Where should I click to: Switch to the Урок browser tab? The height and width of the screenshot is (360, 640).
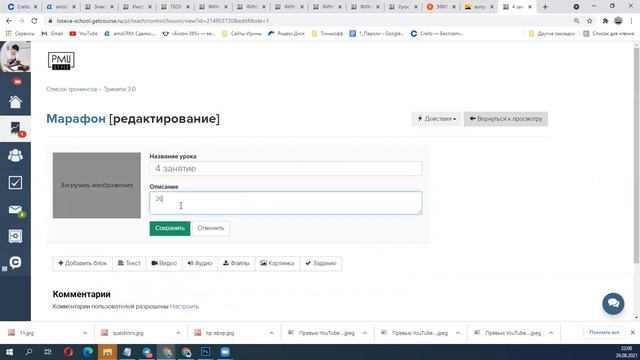pyautogui.click(x=402, y=7)
